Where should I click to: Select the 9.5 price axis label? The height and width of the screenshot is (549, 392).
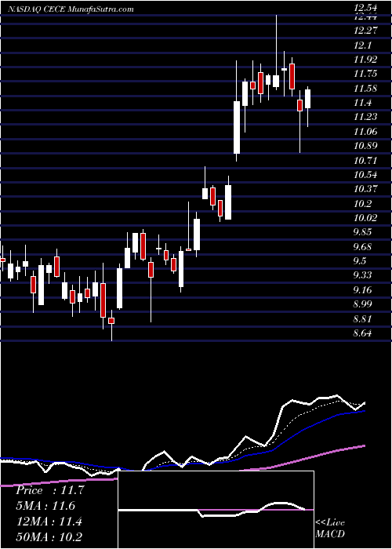[x=360, y=261]
